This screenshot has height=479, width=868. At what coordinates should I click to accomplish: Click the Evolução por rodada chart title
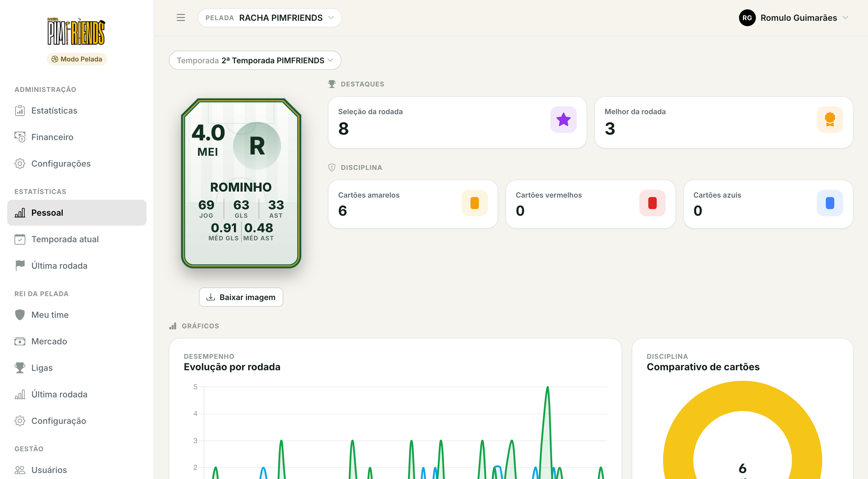point(232,367)
